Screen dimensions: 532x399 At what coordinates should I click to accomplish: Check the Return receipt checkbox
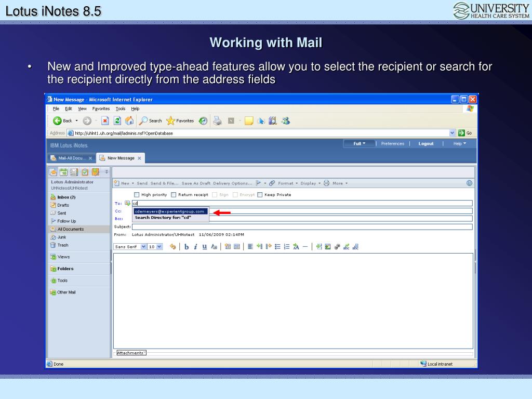174,195
